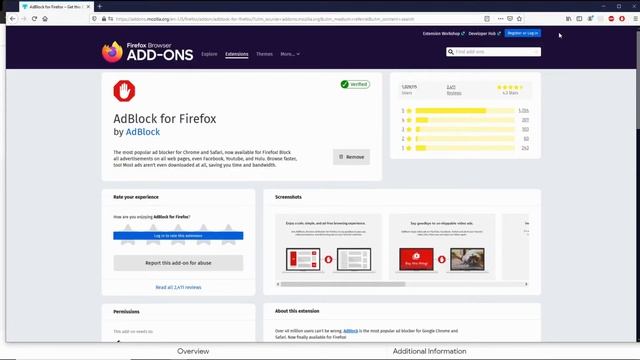Screen dimensions: 640x360
Task: Save page to Pocket icon
Action: click(510, 19)
